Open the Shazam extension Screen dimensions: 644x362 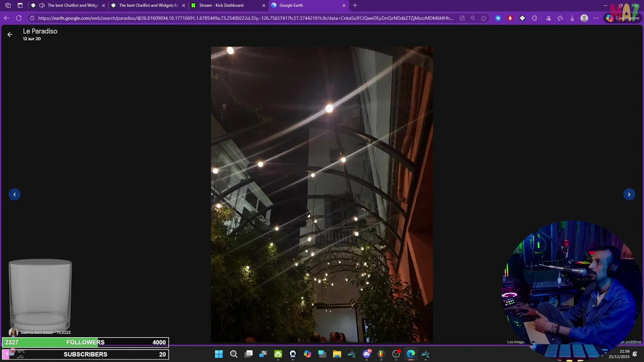498,18
